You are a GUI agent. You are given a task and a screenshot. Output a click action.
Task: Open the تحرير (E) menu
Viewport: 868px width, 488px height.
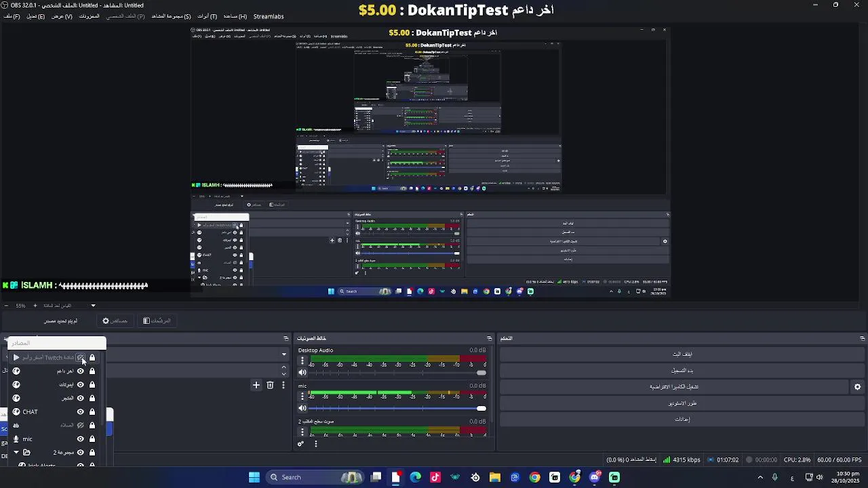point(35,16)
